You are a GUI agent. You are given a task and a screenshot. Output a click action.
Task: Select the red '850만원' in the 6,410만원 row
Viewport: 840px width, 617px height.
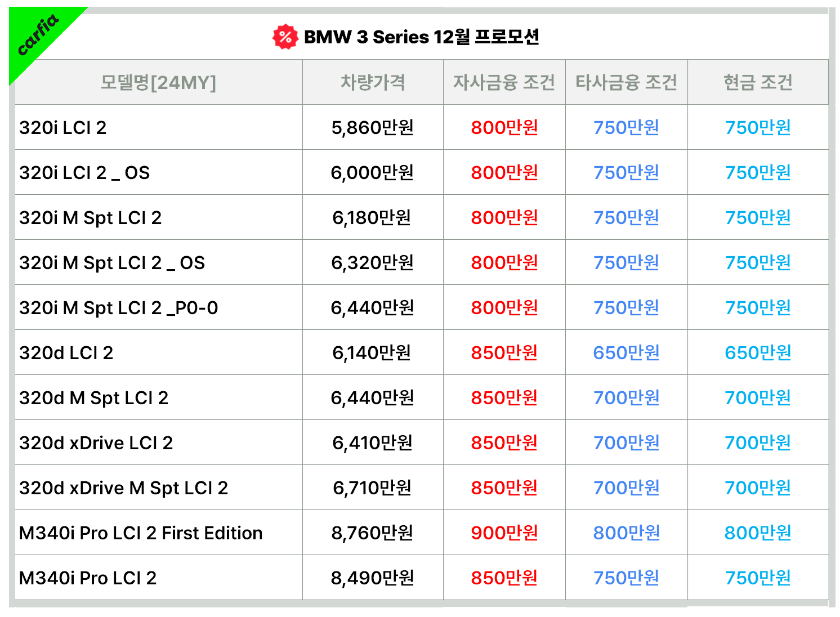[x=504, y=443]
